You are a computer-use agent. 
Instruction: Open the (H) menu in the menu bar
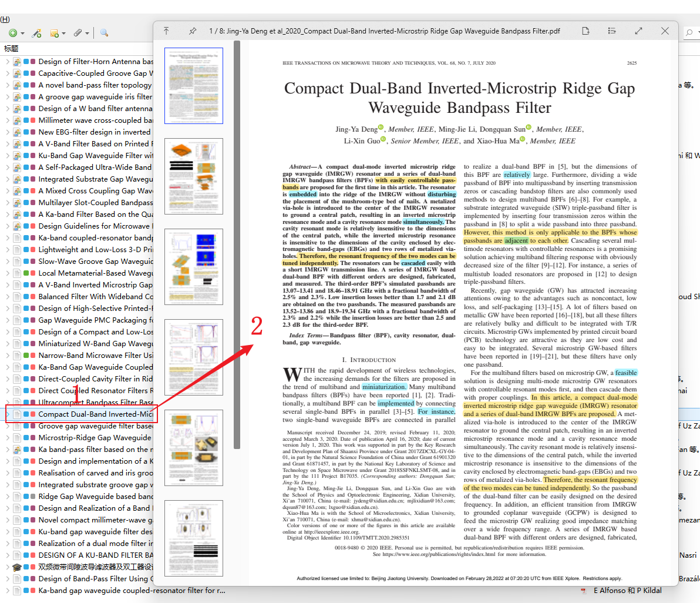pos(5,19)
